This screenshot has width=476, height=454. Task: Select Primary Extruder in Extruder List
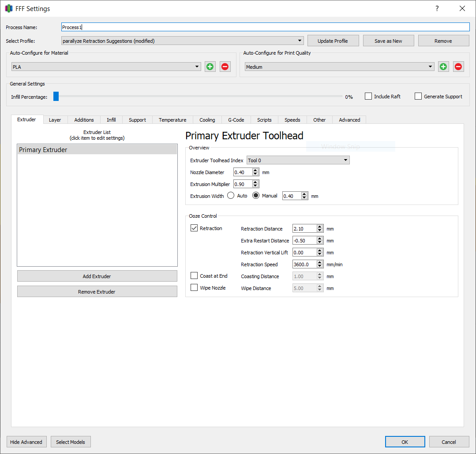(97, 149)
